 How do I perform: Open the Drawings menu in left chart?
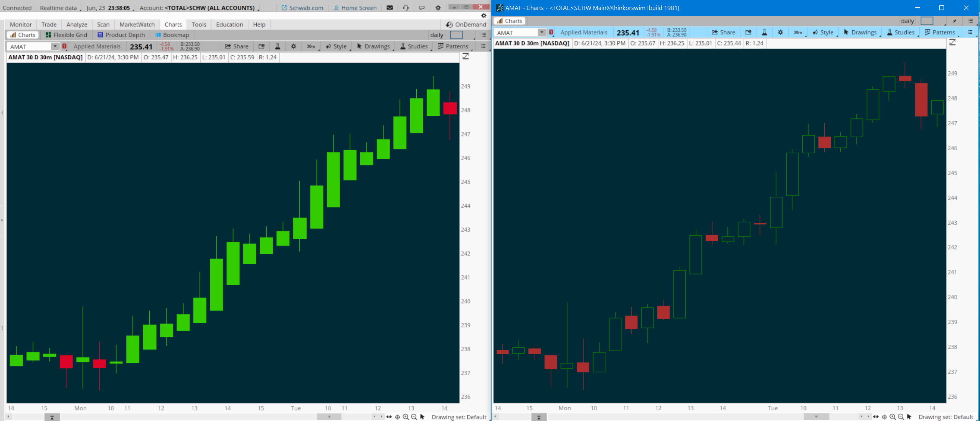(374, 46)
